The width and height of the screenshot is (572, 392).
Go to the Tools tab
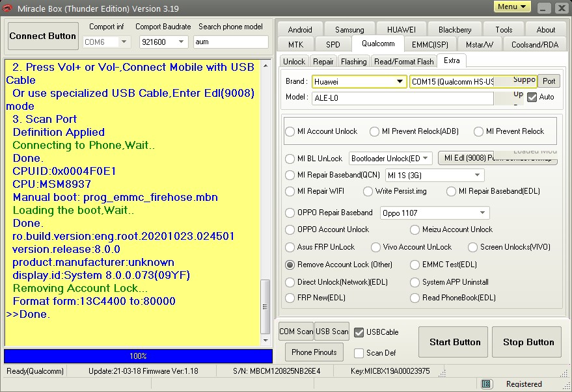(x=504, y=29)
